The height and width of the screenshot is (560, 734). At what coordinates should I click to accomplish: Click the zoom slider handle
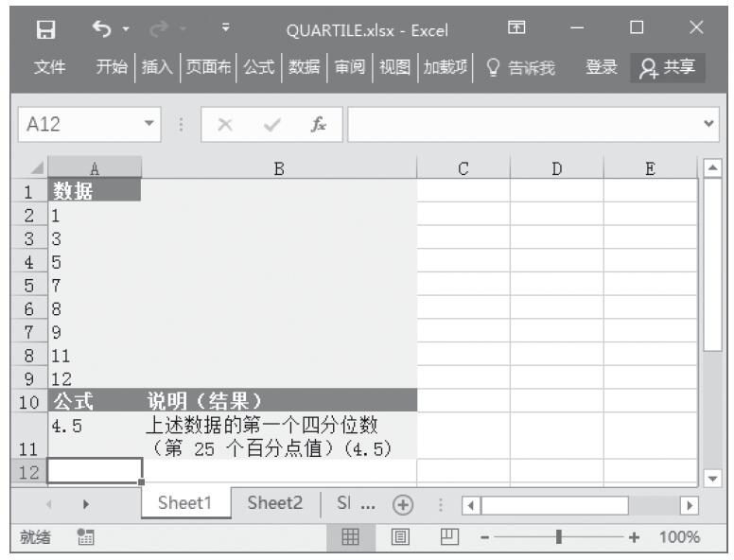[x=560, y=536]
